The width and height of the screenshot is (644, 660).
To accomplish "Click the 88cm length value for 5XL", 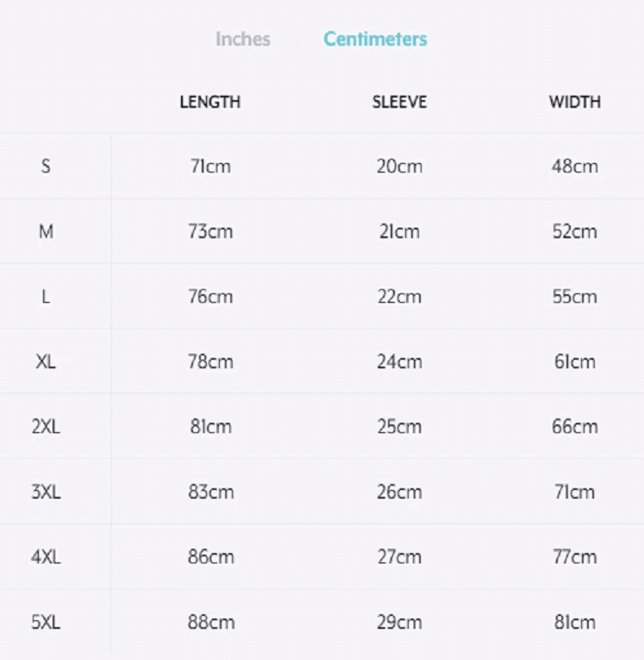I will tap(210, 622).
